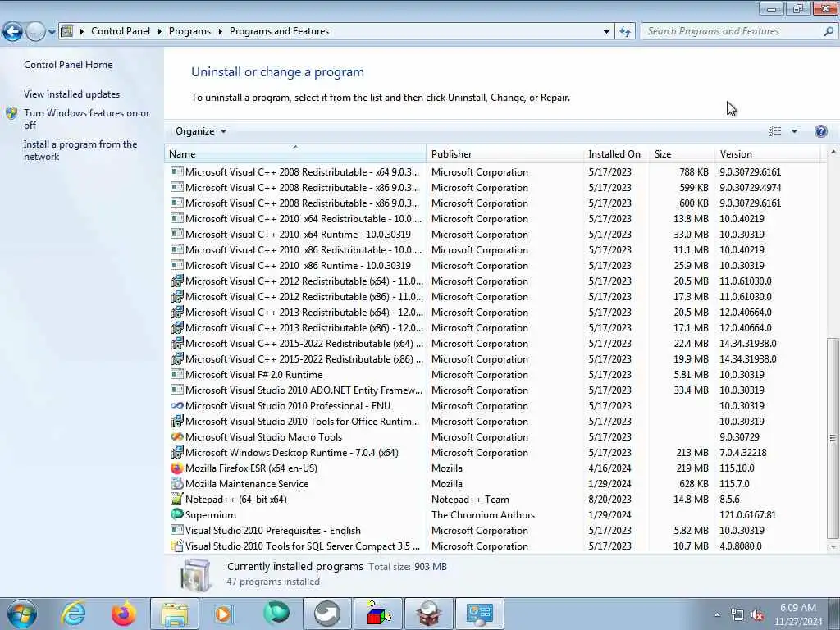Viewport: 840px width, 630px height.
Task: Open the Organize menu
Action: 201,131
